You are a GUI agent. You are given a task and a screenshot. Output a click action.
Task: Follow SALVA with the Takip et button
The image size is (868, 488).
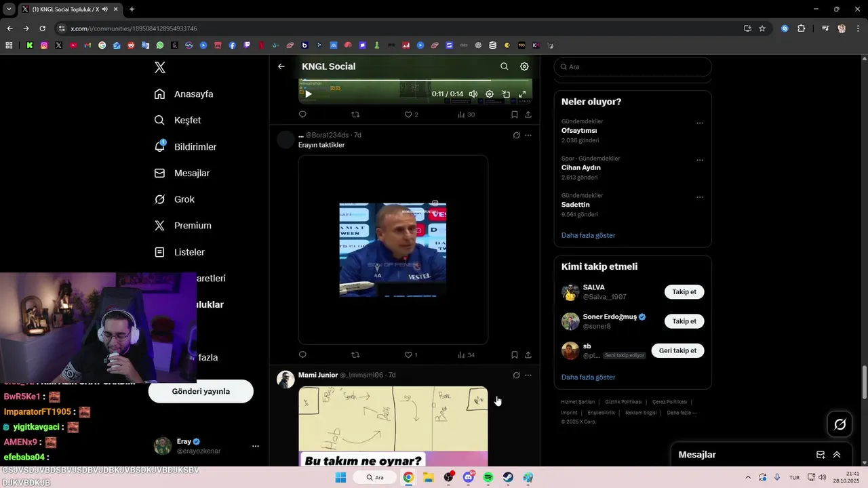(x=684, y=292)
